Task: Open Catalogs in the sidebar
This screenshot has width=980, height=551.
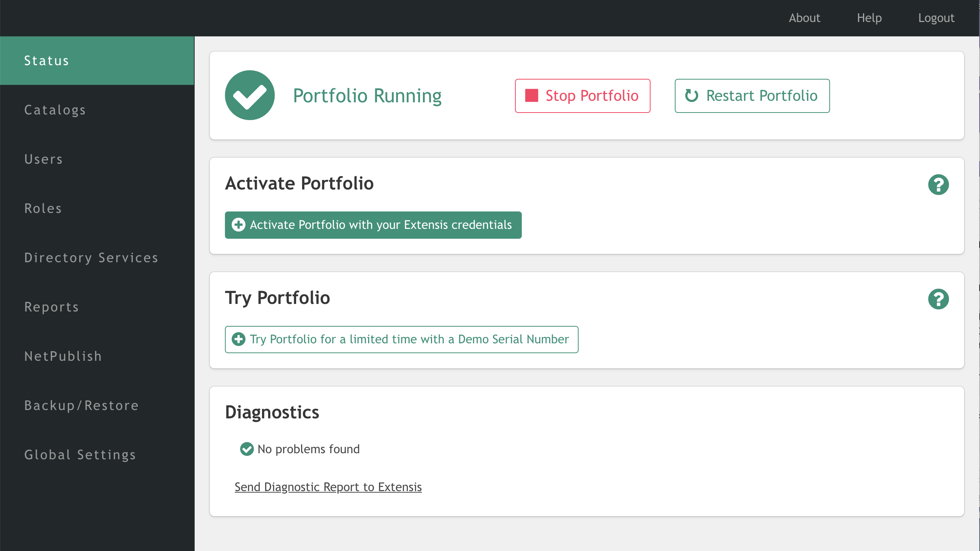Action: click(x=97, y=110)
